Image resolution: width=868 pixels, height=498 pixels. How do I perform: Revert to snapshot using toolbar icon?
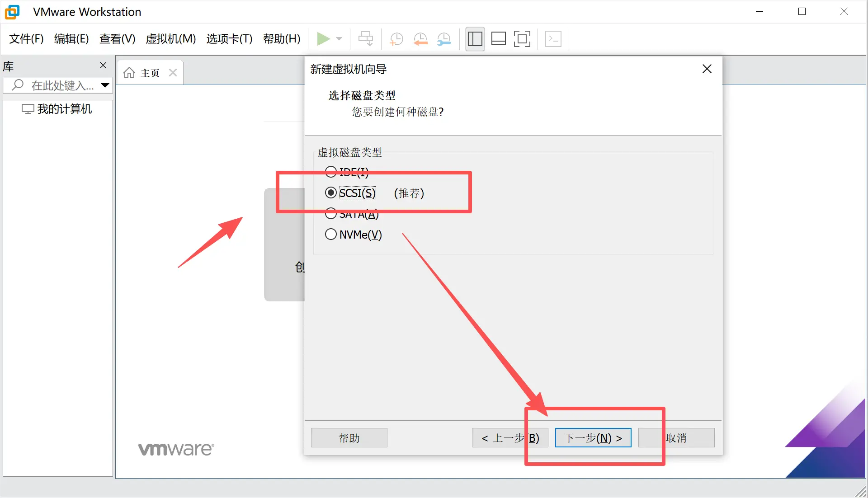point(420,39)
